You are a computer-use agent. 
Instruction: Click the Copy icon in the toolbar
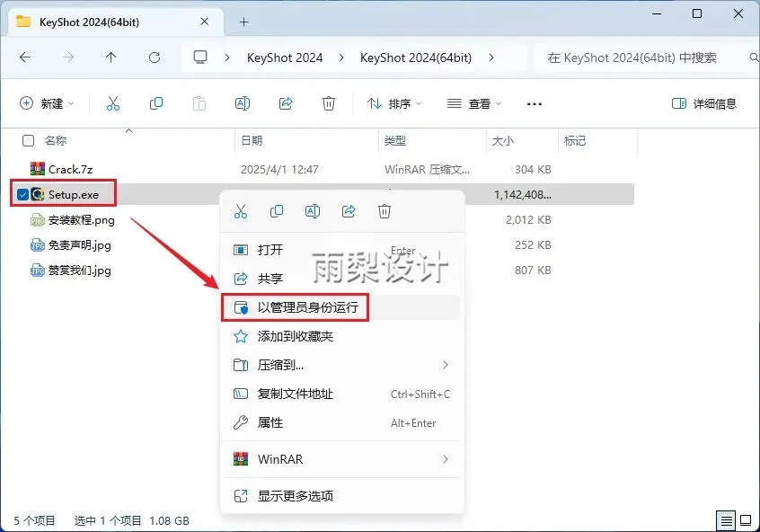[x=156, y=103]
